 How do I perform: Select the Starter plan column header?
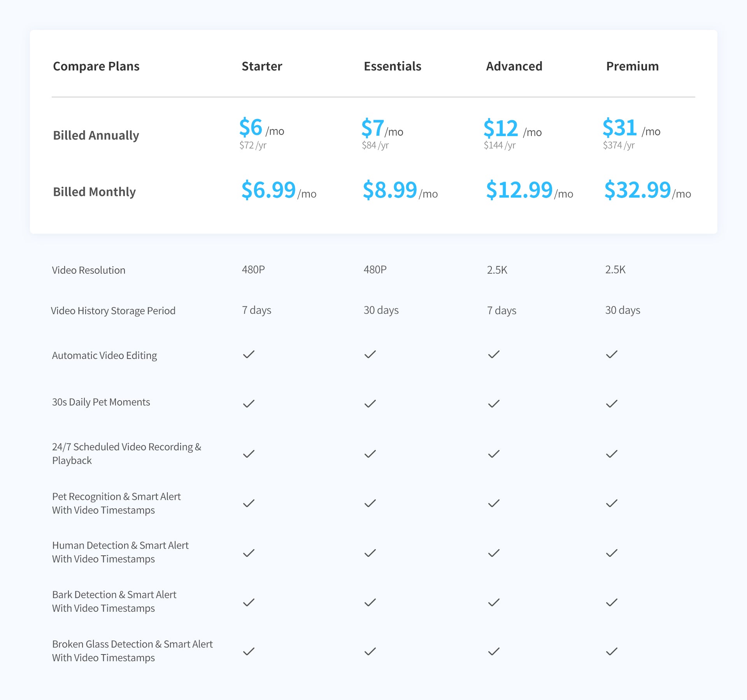(x=262, y=66)
